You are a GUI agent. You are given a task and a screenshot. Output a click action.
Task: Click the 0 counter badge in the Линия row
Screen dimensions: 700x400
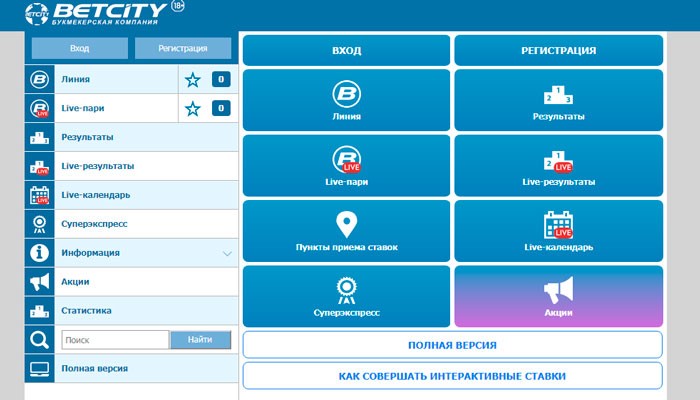[221, 79]
